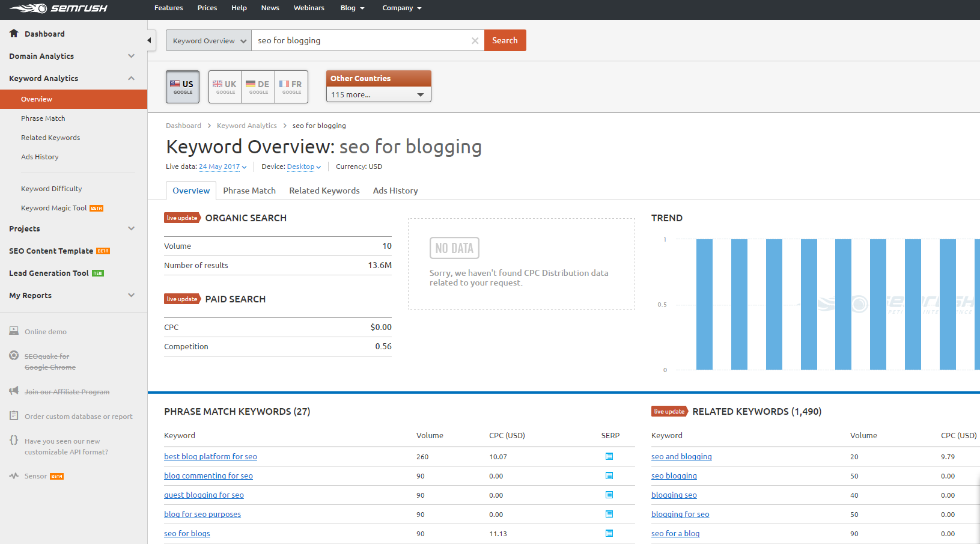Image resolution: width=980 pixels, height=544 pixels.
Task: Open the blog commenting for seo keyword link
Action: [x=208, y=476]
